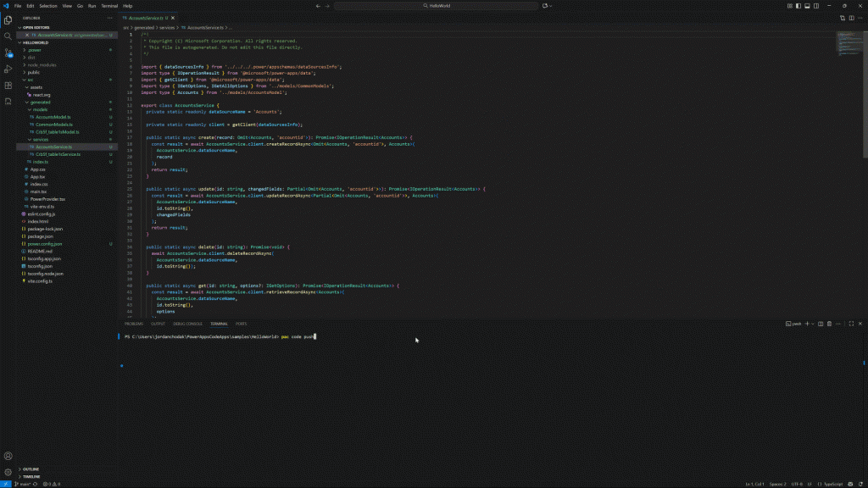The image size is (868, 488).
Task: Expand the OUTLINE section
Action: (x=31, y=469)
